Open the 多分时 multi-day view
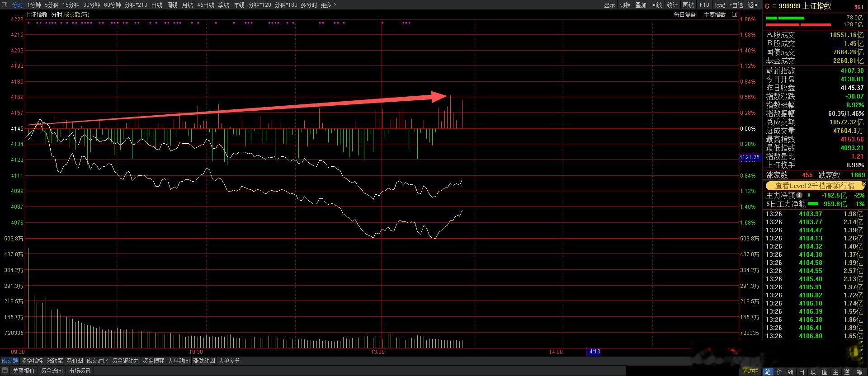The height and width of the screenshot is (376, 868). 309,5
